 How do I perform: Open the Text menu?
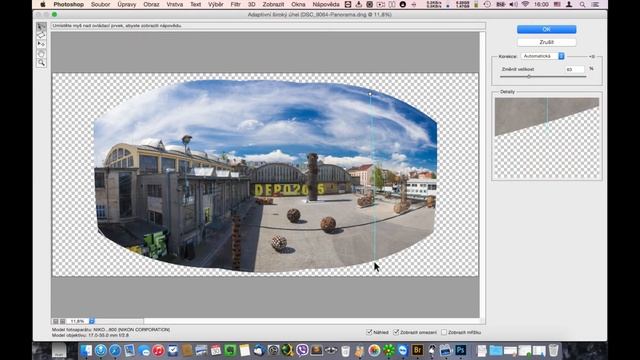point(196,4)
